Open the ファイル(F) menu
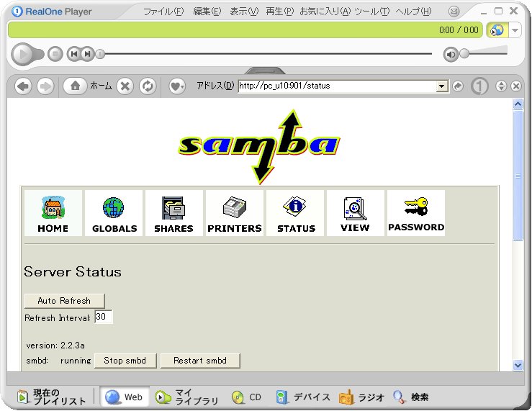532x411 pixels. tap(163, 12)
